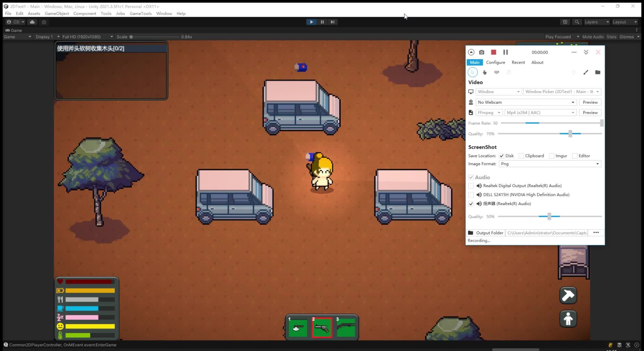This screenshot has height=351, width=644.
Task: Click the pause button in Unity toolbar
Action: click(322, 22)
